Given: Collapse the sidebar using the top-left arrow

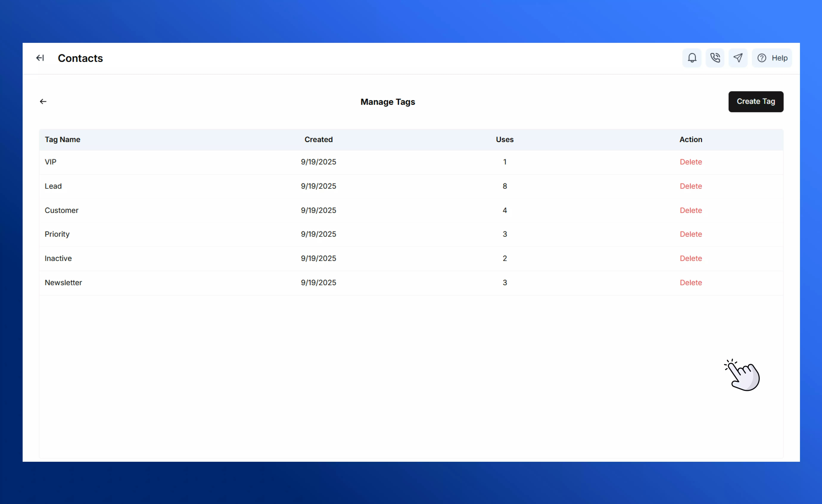Looking at the screenshot, I should tap(40, 58).
